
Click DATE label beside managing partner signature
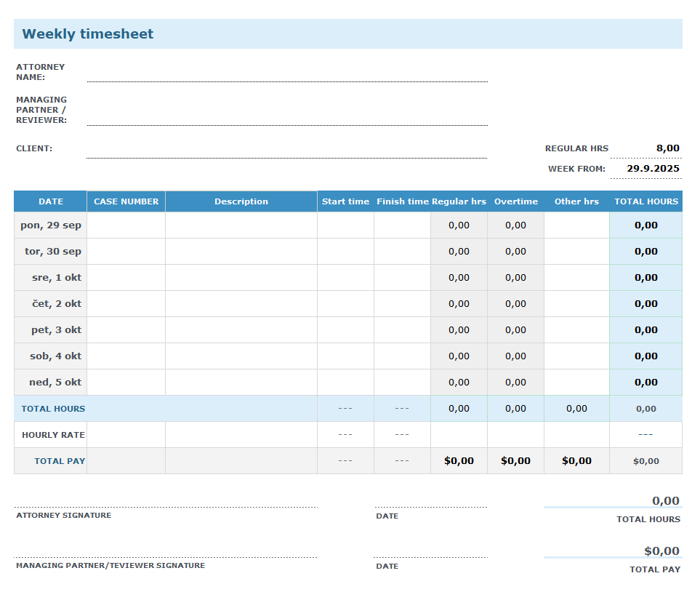(x=387, y=566)
